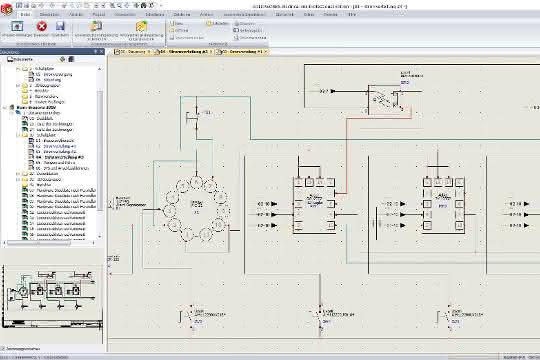Select the right terminal block component in schematic
This screenshot has height=360, width=540.
(x=443, y=205)
